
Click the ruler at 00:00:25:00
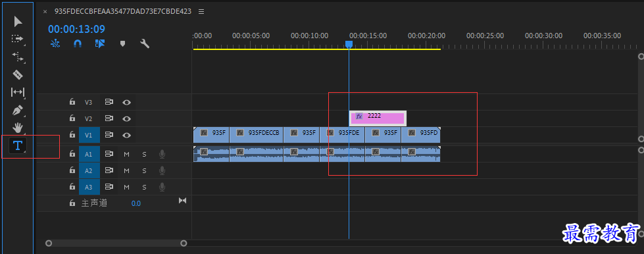point(485,36)
